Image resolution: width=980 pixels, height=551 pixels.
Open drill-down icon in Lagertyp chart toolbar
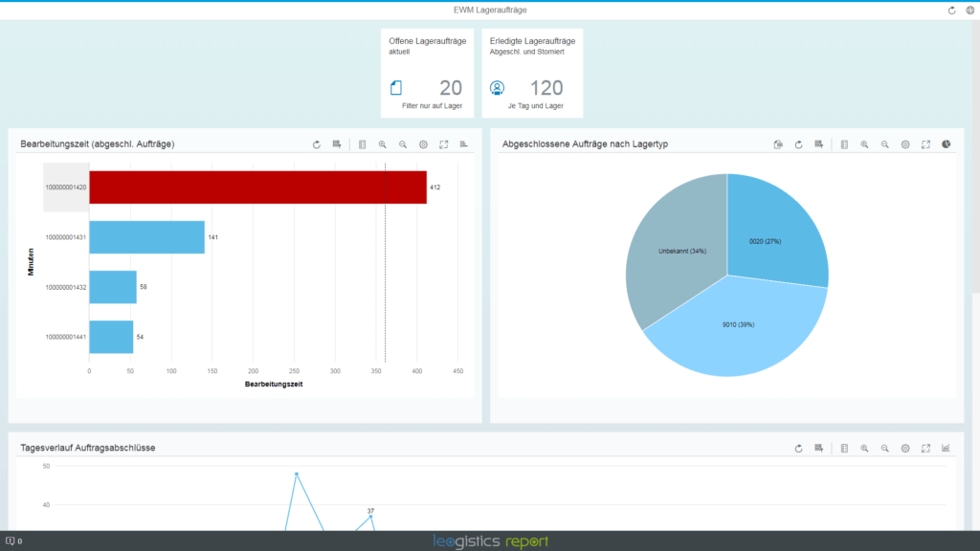click(x=778, y=144)
